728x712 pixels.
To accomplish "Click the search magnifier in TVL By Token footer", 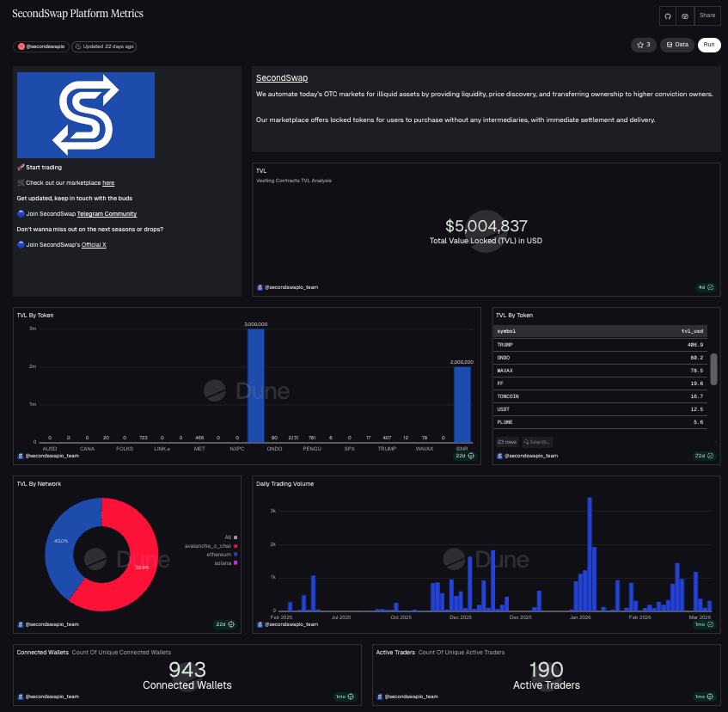I will [x=527, y=441].
